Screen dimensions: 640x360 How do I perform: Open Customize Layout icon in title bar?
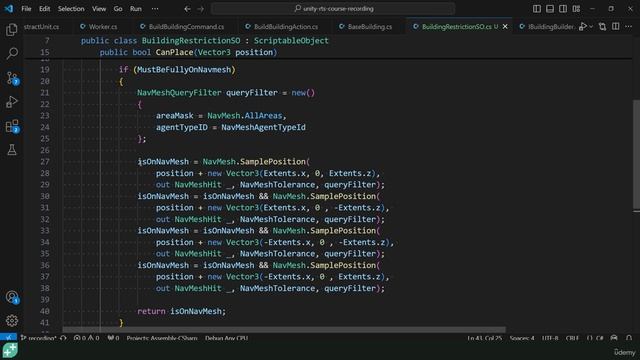point(576,9)
